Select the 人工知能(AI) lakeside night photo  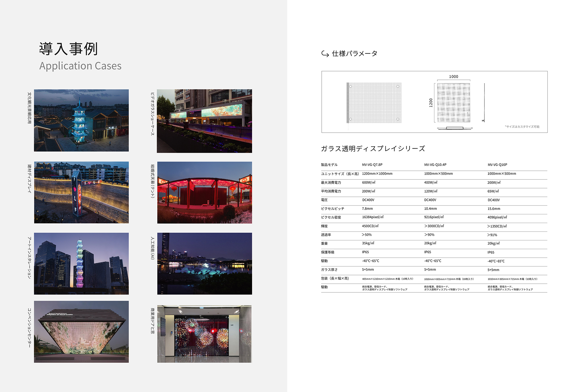point(204,263)
